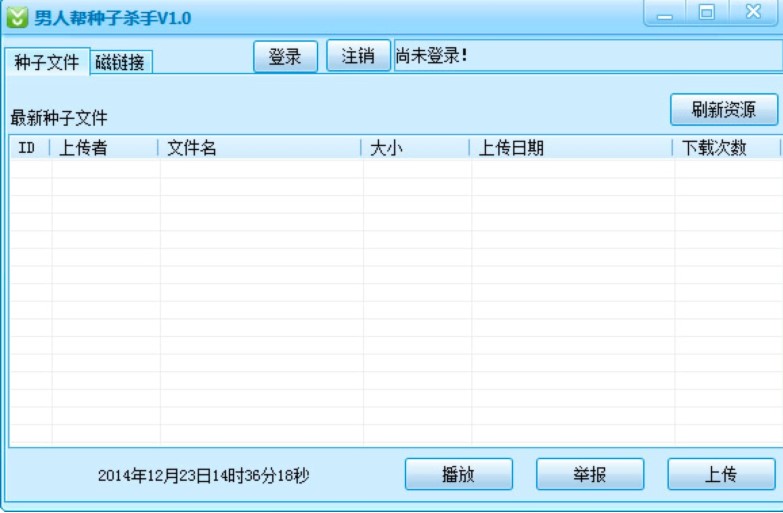Sort by the 大小 column header

415,148
